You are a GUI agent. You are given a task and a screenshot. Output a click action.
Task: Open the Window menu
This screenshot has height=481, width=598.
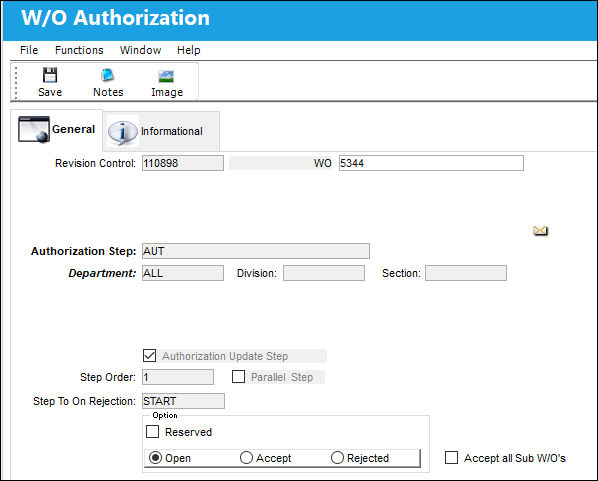click(140, 50)
